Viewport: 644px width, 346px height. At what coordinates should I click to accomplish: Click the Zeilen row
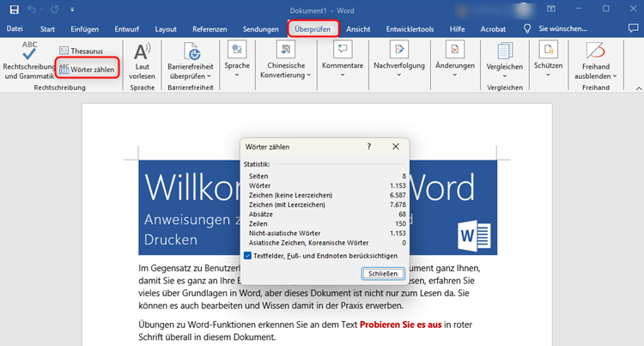[326, 224]
